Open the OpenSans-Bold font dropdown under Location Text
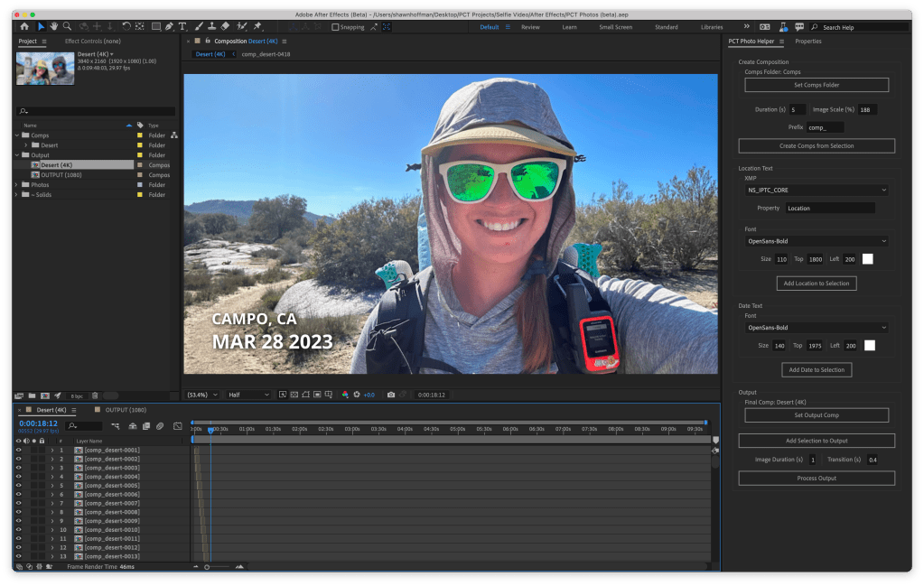 tap(817, 241)
